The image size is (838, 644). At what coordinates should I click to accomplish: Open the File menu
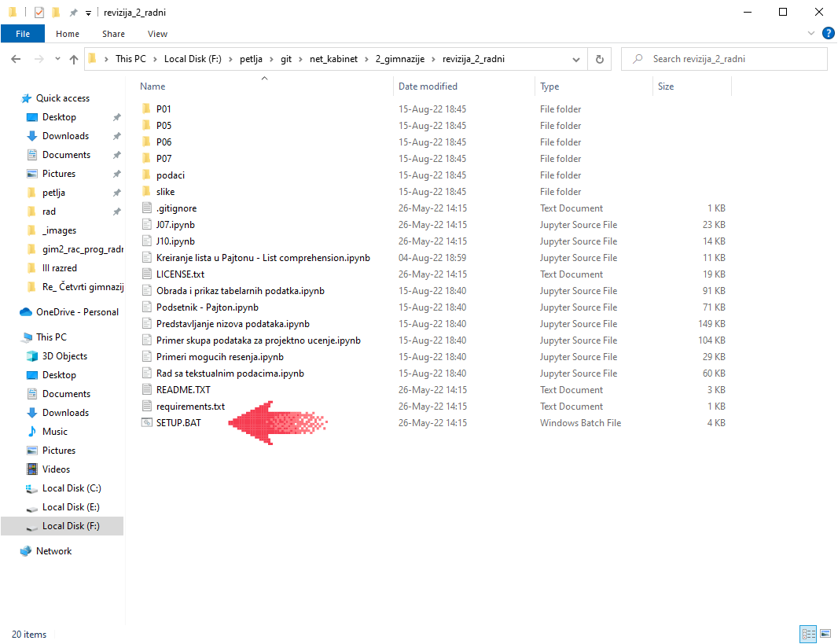(x=23, y=34)
